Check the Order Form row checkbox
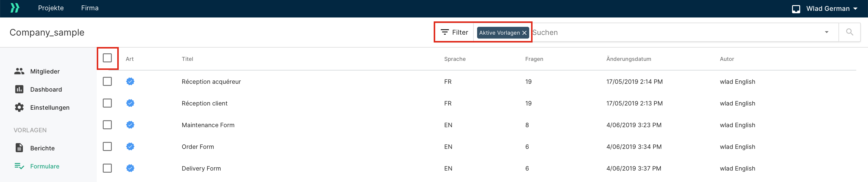 [x=107, y=147]
